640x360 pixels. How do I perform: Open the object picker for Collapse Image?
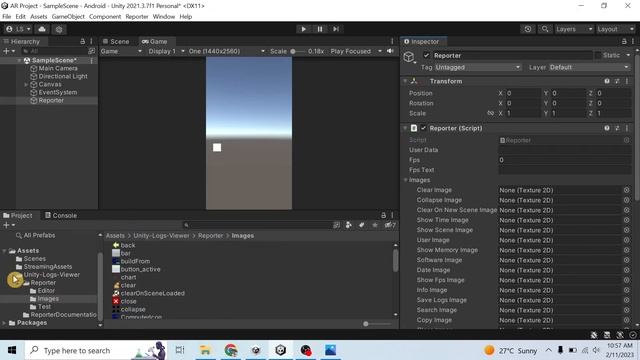627,200
